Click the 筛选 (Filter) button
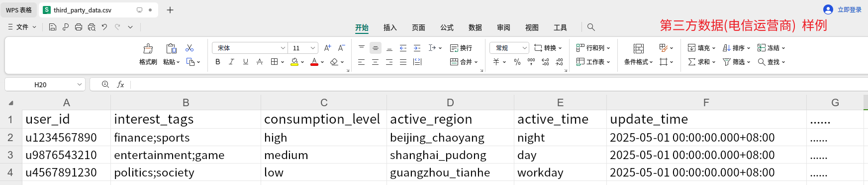Screen dimensions: 868x185 736,62
